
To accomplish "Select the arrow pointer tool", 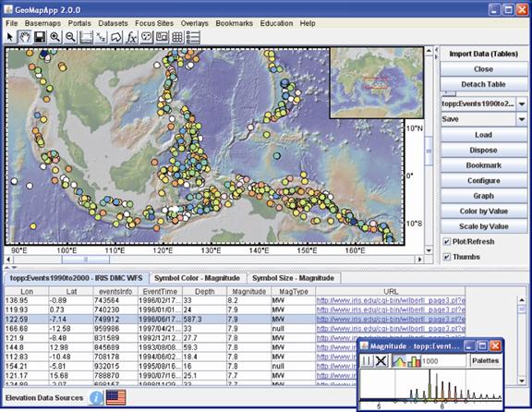I will coord(10,37).
